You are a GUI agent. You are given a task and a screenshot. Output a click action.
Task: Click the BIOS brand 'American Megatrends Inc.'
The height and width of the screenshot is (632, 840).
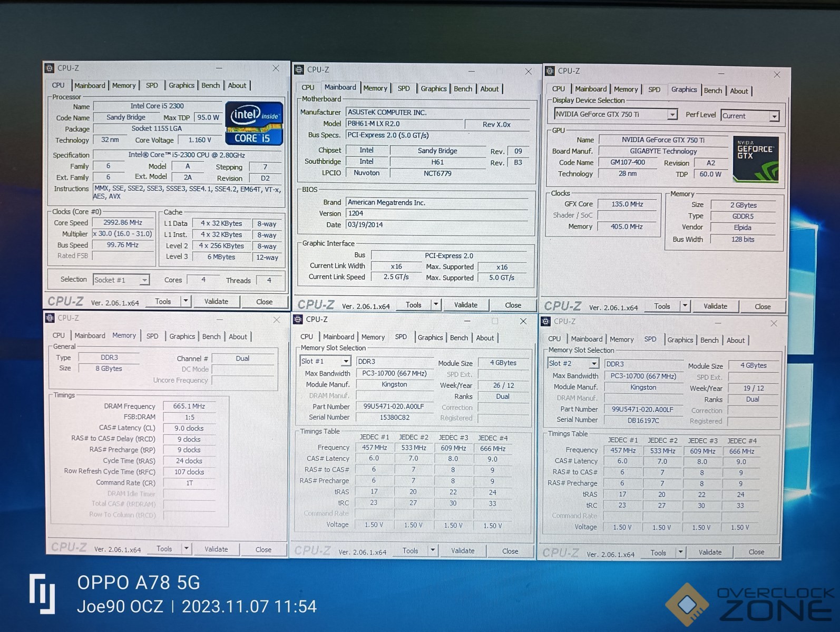pos(437,202)
